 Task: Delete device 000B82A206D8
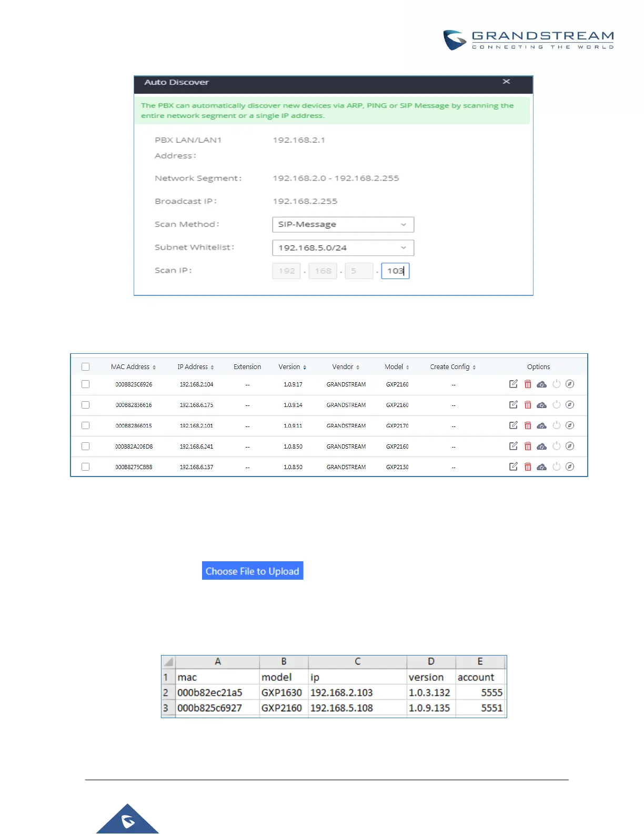(x=528, y=446)
